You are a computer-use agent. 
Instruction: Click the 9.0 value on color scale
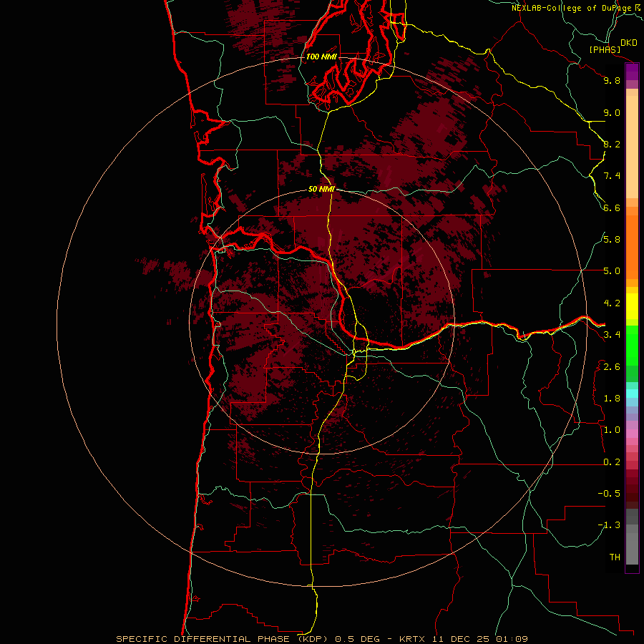point(612,112)
